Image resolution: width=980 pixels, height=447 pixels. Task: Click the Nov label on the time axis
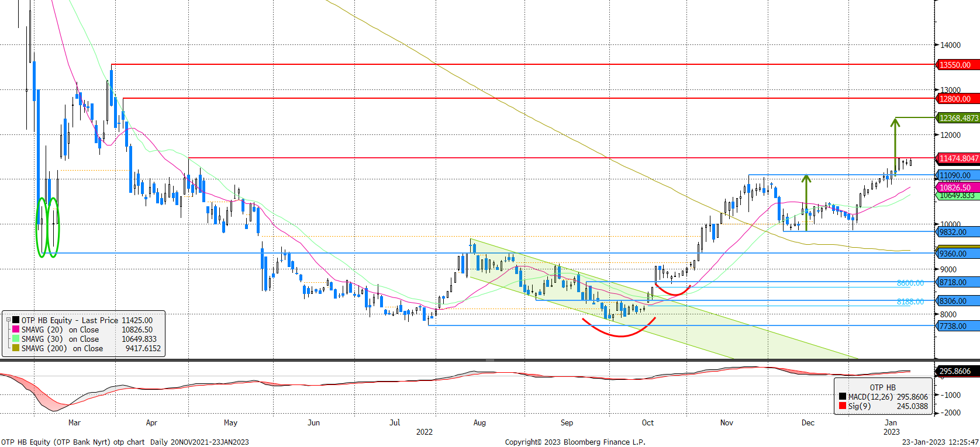point(726,422)
